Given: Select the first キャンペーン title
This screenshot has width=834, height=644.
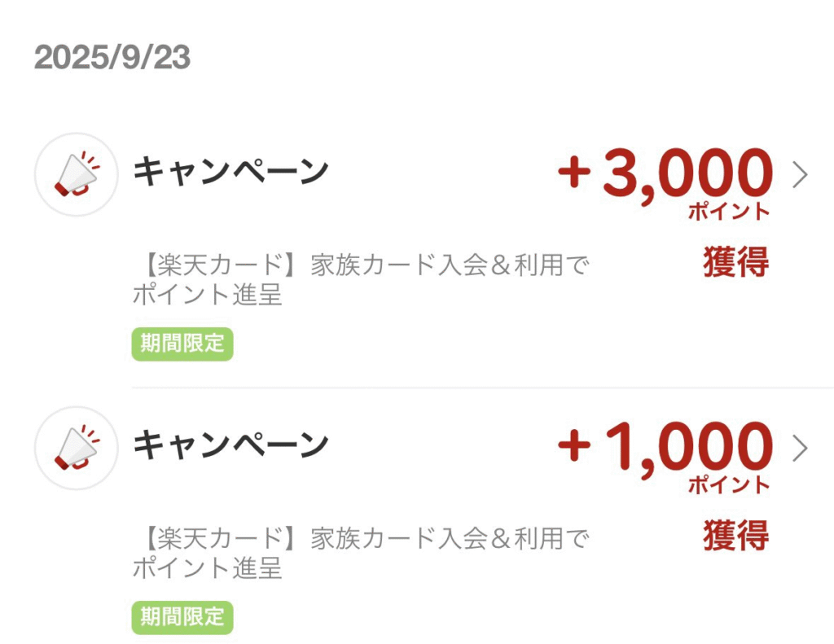Looking at the screenshot, I should [230, 172].
